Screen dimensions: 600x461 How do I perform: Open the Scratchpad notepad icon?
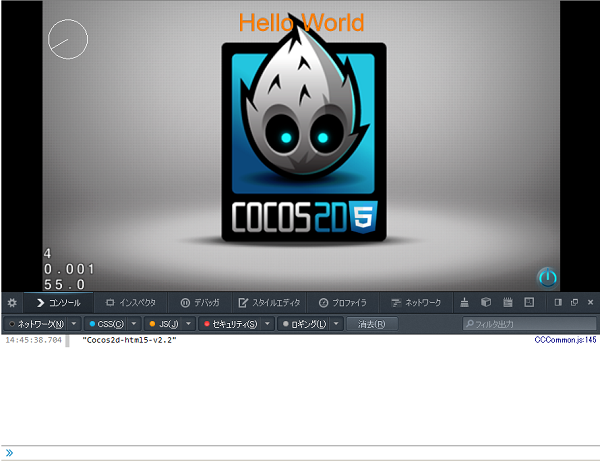508,303
